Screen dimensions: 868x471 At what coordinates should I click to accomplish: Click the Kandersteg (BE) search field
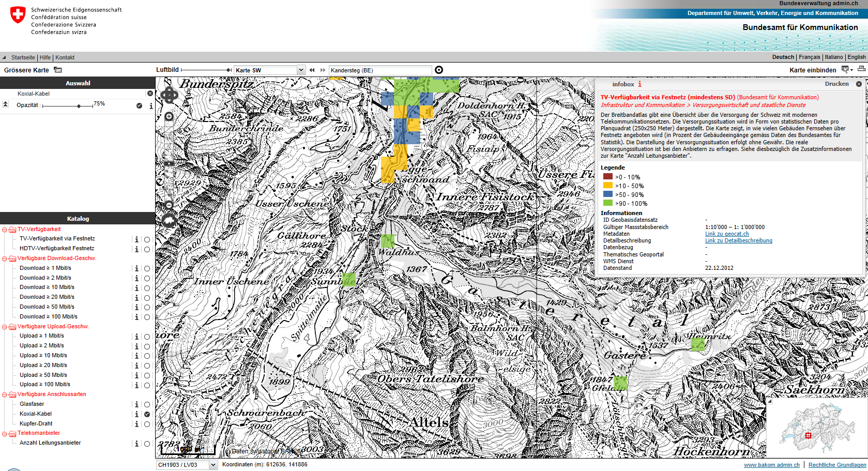pos(380,70)
